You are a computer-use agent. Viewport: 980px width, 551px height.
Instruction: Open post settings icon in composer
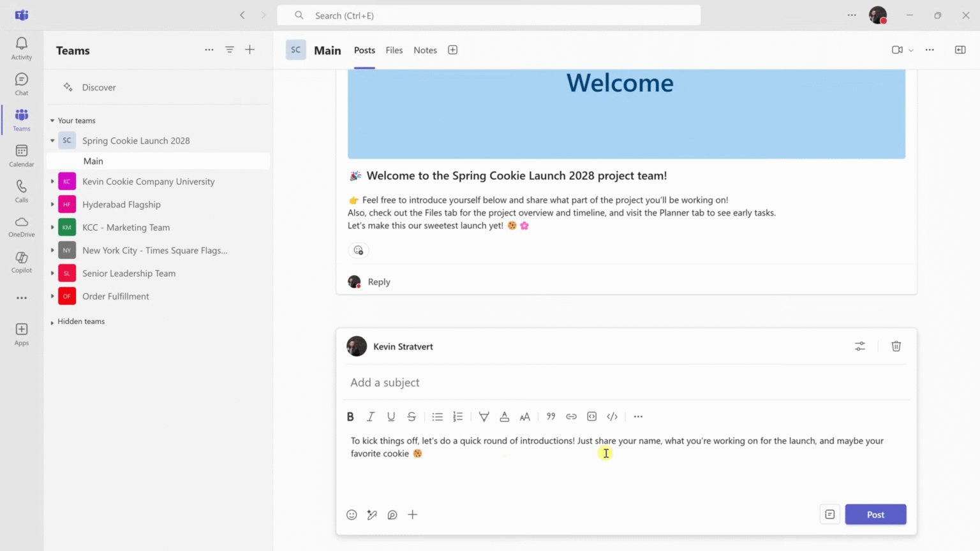(x=860, y=346)
